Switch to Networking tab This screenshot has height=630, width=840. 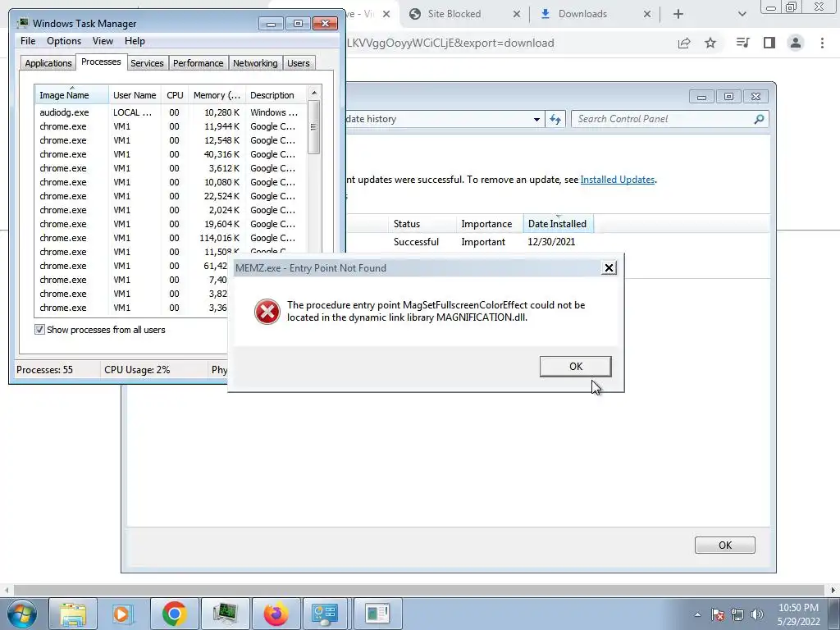(x=255, y=63)
